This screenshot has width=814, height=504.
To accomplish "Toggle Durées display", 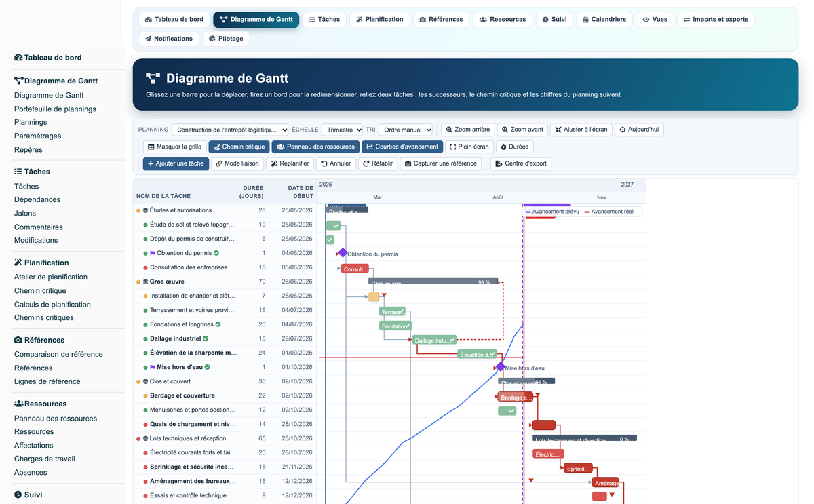I will [x=514, y=147].
